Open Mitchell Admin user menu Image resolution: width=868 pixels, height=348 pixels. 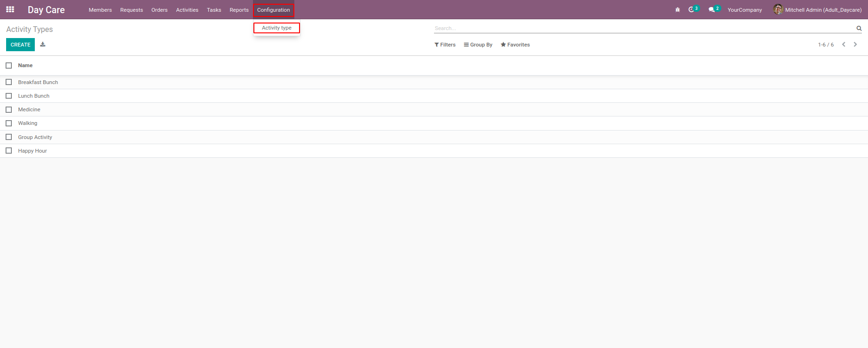818,9
